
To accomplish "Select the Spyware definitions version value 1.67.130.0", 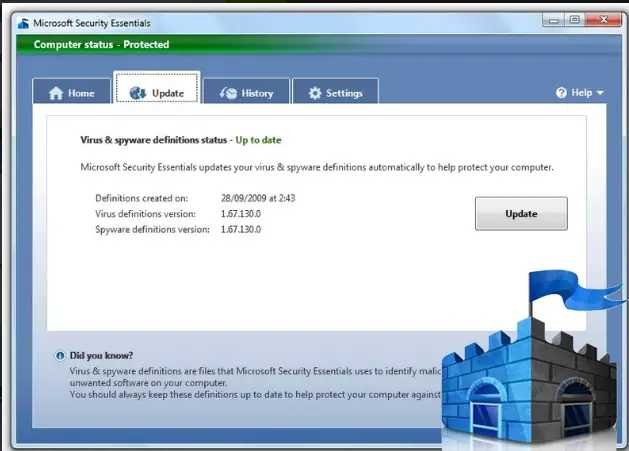I will tap(241, 230).
